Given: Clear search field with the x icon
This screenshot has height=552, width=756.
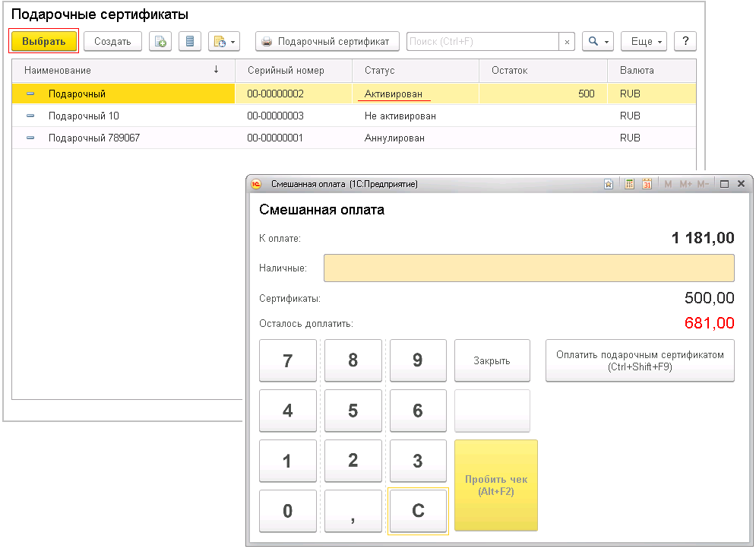Looking at the screenshot, I should [567, 42].
